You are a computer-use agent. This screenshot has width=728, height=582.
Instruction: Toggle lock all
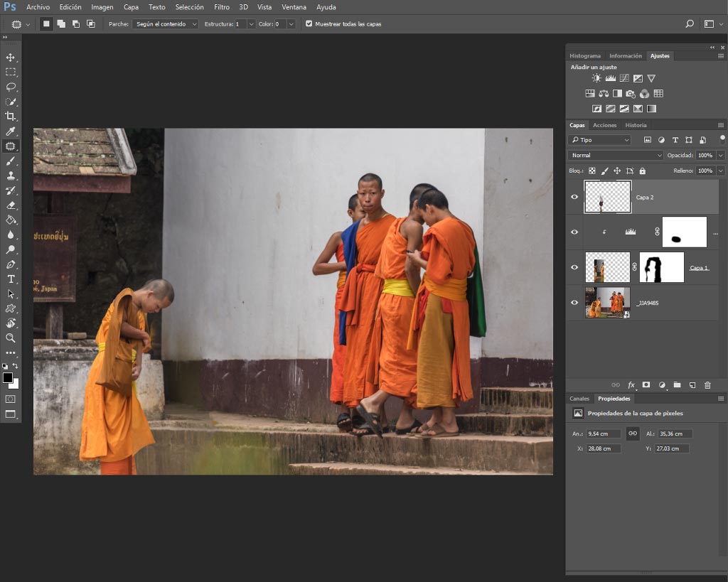[643, 171]
